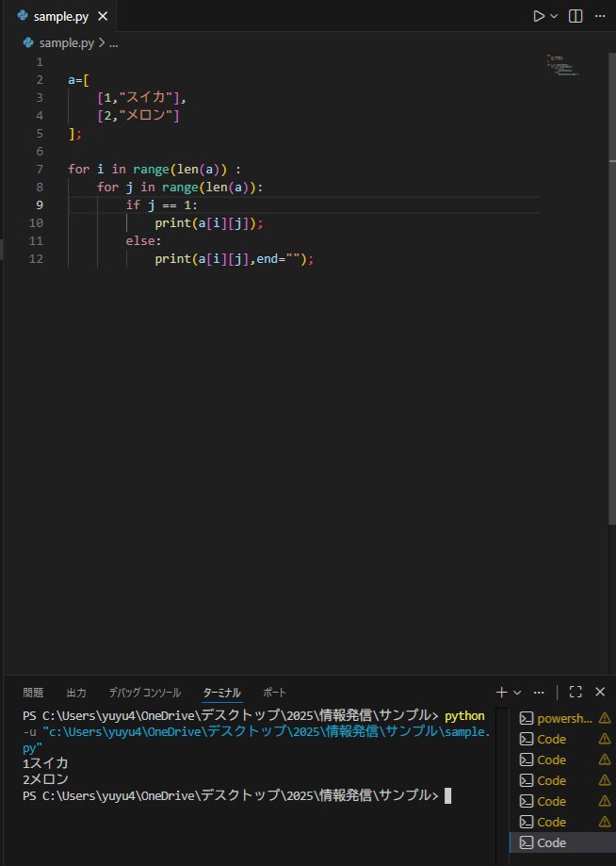This screenshot has height=866, width=616.
Task: Open the ポート panel tab
Action: tap(274, 692)
